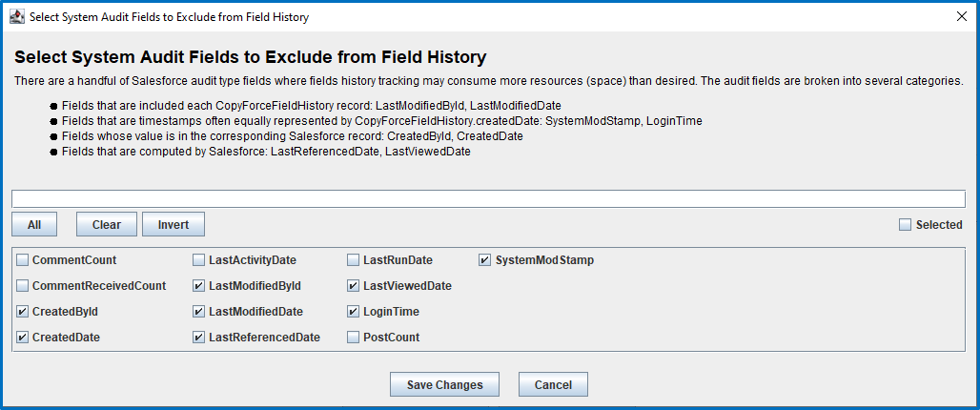Uncheck the LastViewedDate checkbox

click(353, 286)
